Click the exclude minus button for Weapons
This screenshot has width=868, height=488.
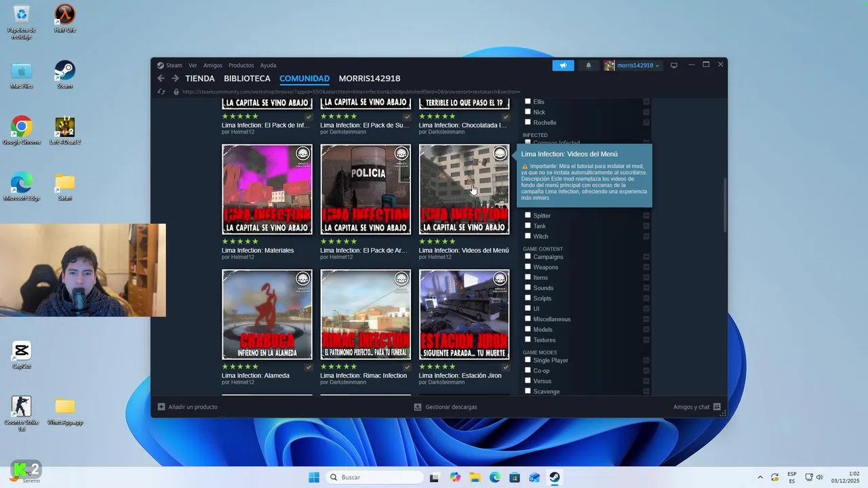coord(646,267)
